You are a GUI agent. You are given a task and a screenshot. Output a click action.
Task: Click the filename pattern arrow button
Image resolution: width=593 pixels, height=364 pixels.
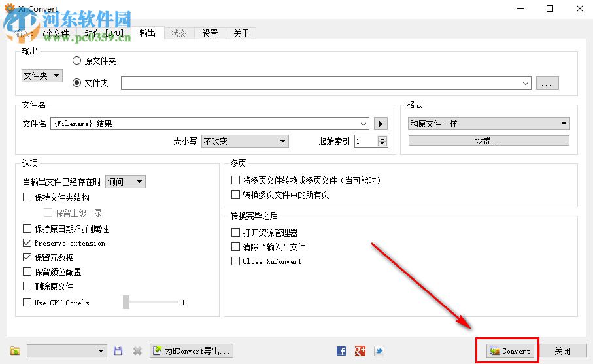point(381,124)
